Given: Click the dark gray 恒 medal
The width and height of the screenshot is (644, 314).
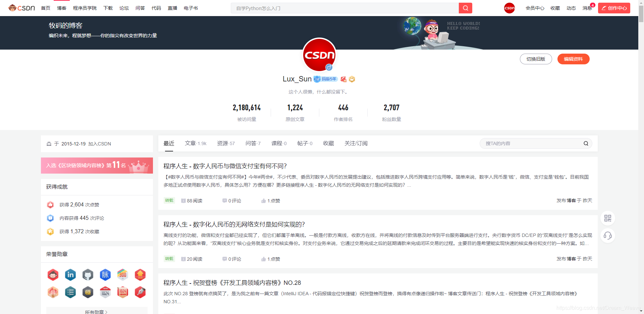Looking at the screenshot, I should pos(88,292).
